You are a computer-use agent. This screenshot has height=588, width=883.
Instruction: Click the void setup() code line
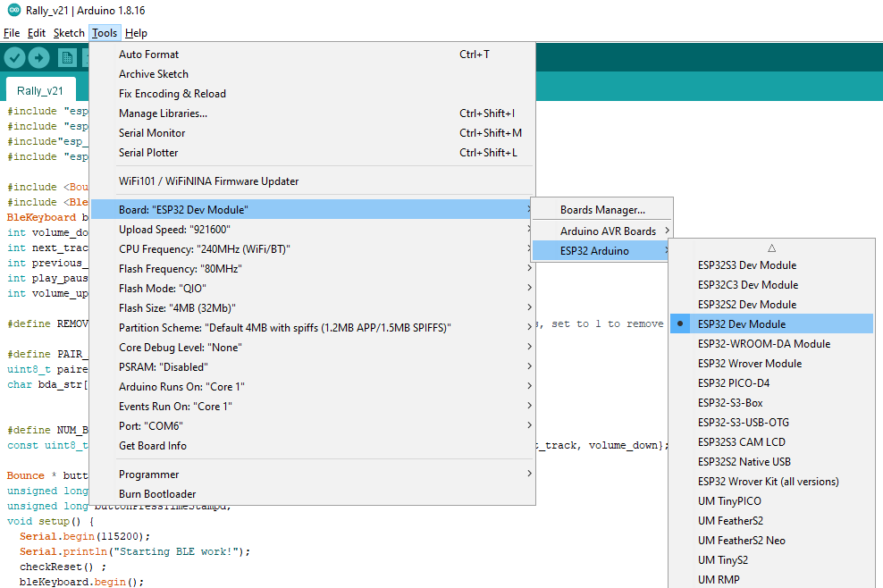pyautogui.click(x=50, y=521)
